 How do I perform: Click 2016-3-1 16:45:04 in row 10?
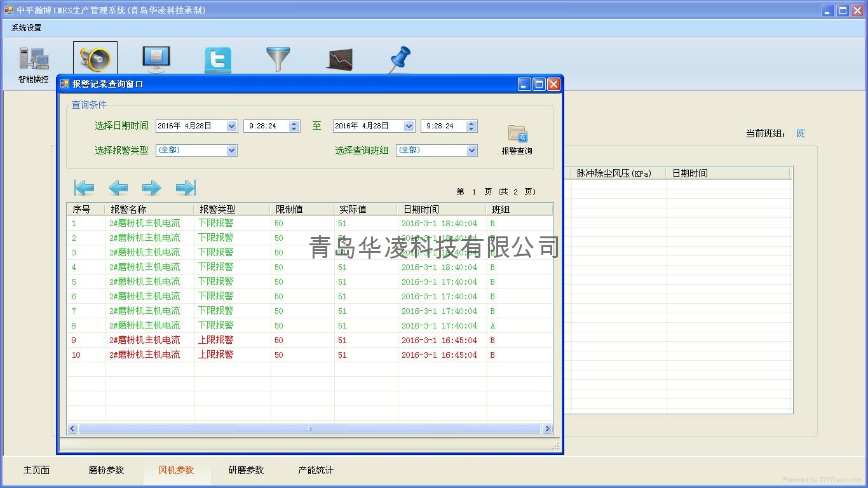coord(439,355)
